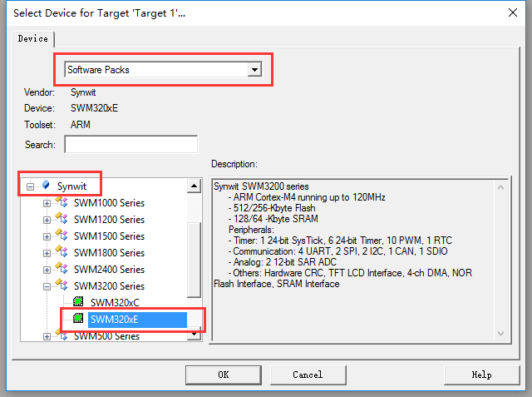Click the Search input field
This screenshot has width=532, height=397.
click(x=131, y=145)
